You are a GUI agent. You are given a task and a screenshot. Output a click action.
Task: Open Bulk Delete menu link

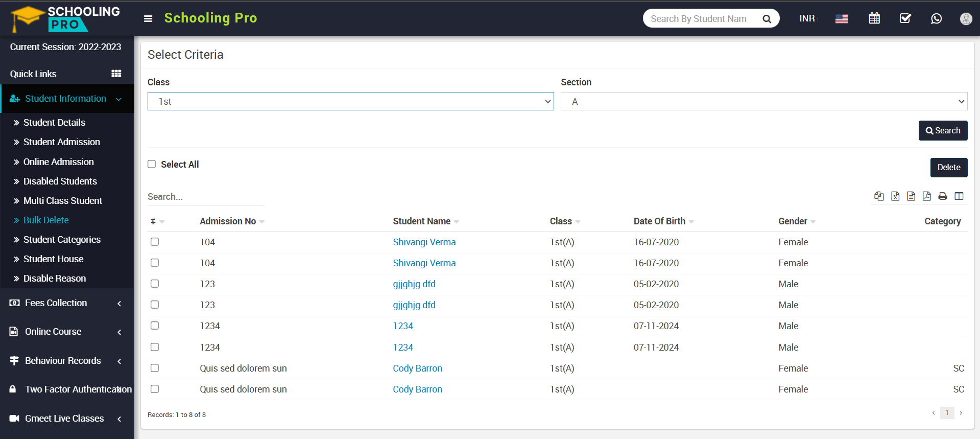46,220
